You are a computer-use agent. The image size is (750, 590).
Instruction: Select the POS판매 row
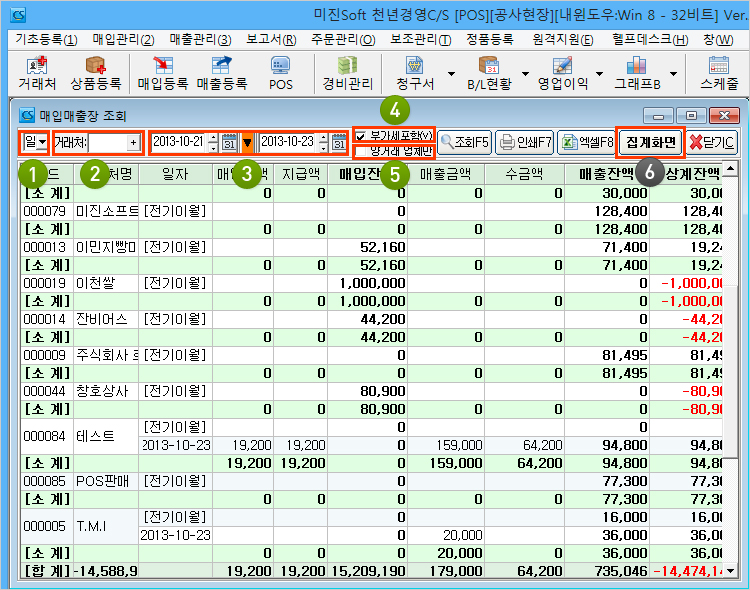point(372,481)
